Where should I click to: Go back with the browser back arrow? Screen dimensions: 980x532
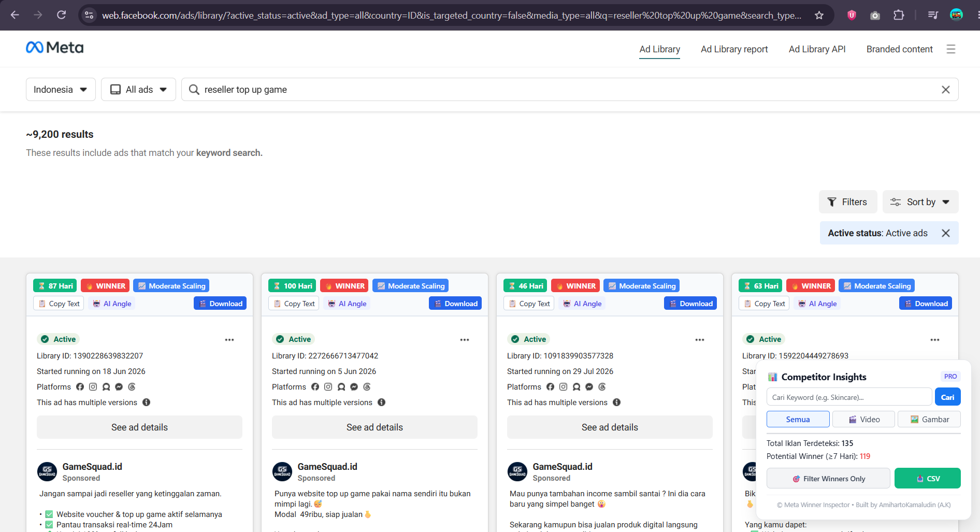[x=15, y=15]
